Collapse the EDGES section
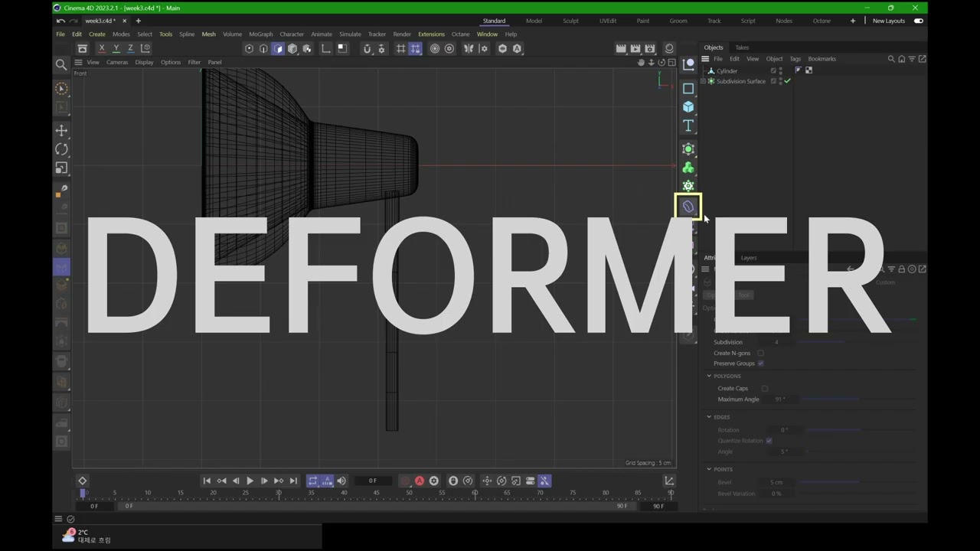980x551 pixels. tap(709, 417)
